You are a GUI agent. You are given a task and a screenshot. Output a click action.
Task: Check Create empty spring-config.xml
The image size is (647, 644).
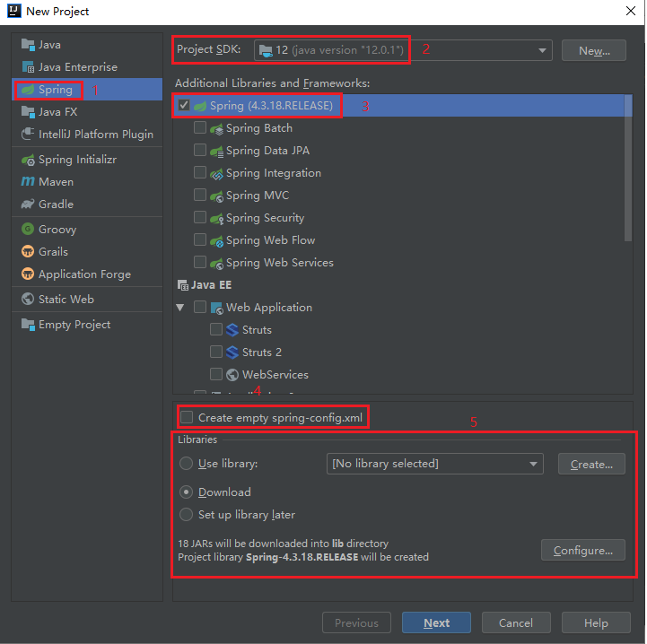click(x=187, y=417)
